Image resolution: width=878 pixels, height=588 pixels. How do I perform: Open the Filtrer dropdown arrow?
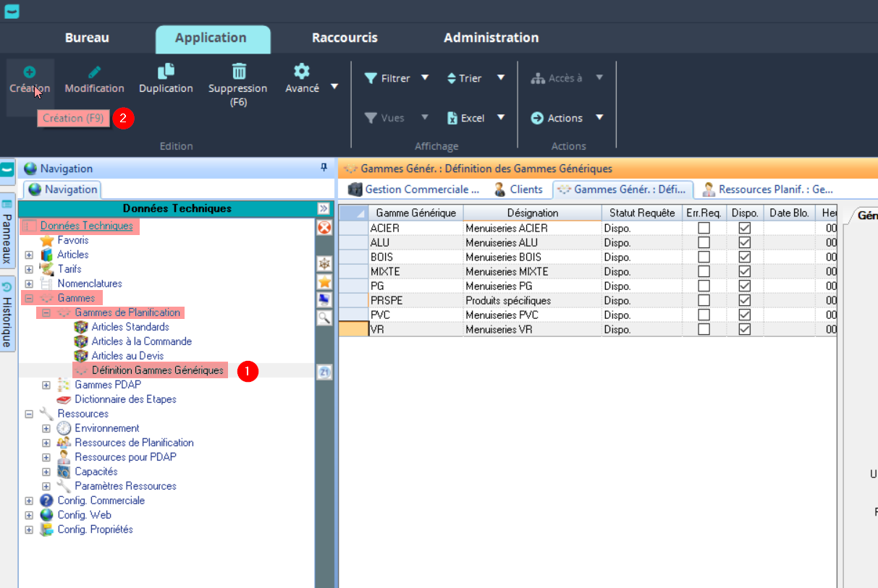[425, 78]
